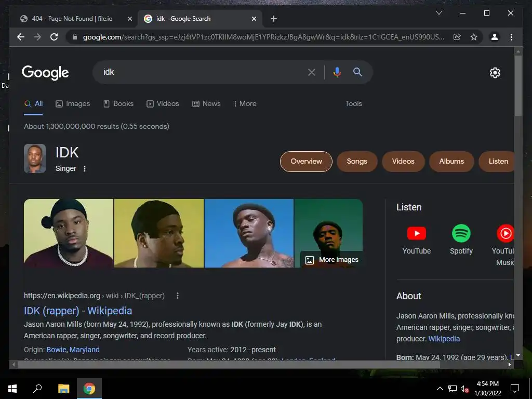
Task: Open Spotify in the Listen panel
Action: 461,240
